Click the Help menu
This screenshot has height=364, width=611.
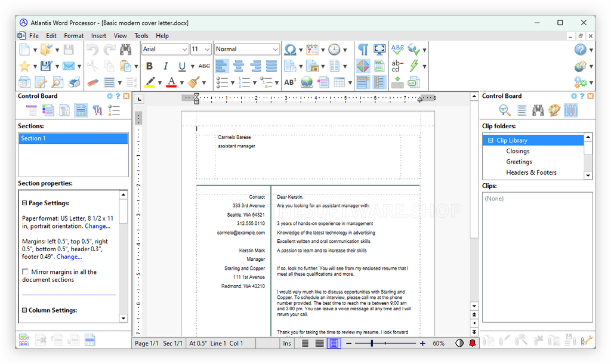tap(162, 35)
